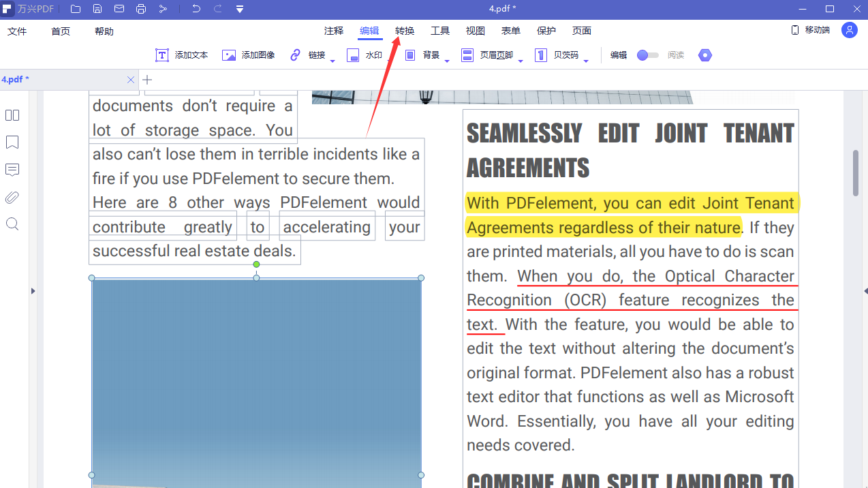This screenshot has width=868, height=488.
Task: Select the blue sky image
Action: 256,382
